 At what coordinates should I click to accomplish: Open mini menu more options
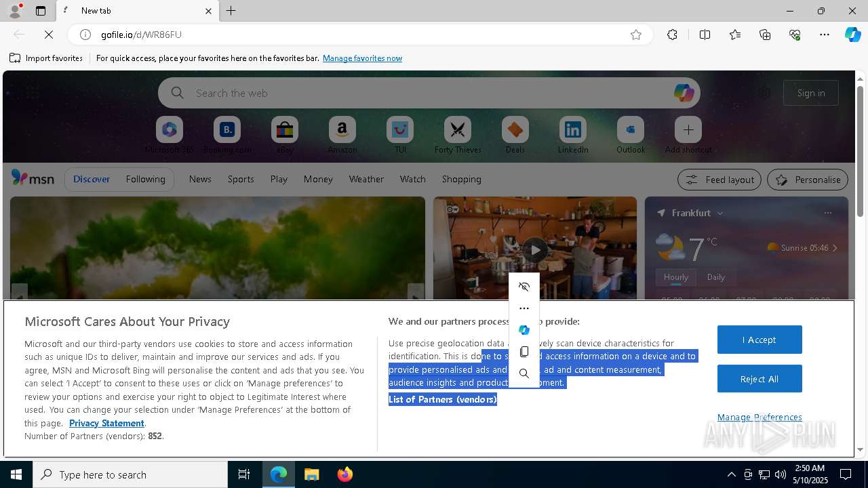coord(524,308)
